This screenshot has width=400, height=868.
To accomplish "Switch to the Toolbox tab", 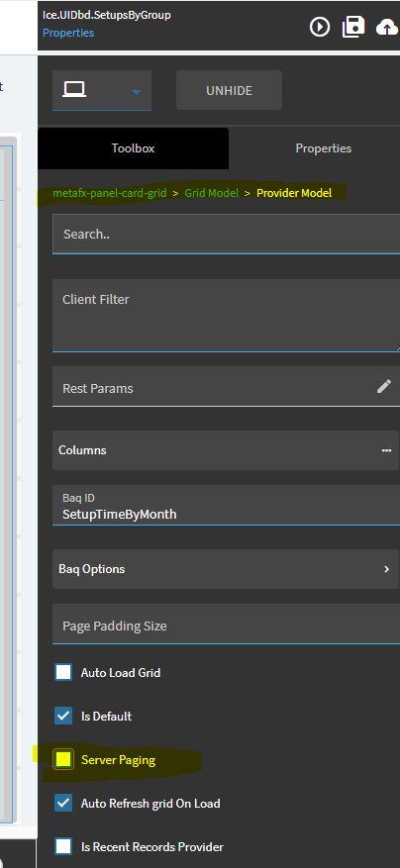I will pyautogui.click(x=133, y=148).
